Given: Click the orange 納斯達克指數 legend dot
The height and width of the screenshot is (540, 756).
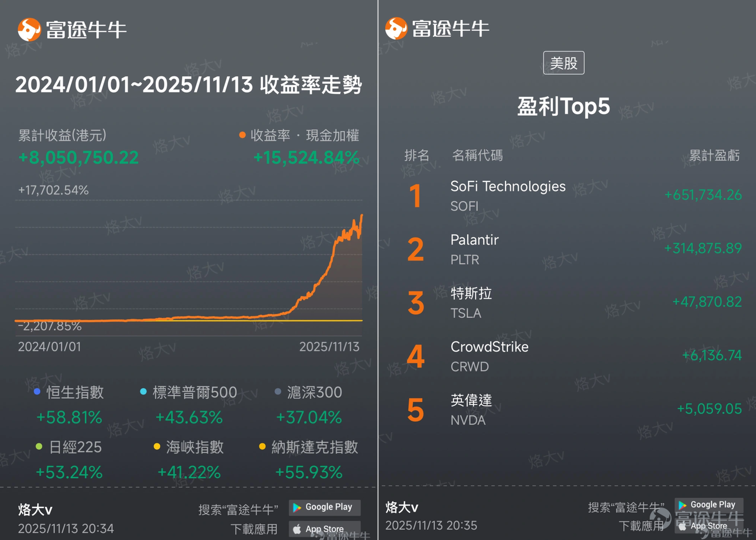Looking at the screenshot, I should pos(262,447).
